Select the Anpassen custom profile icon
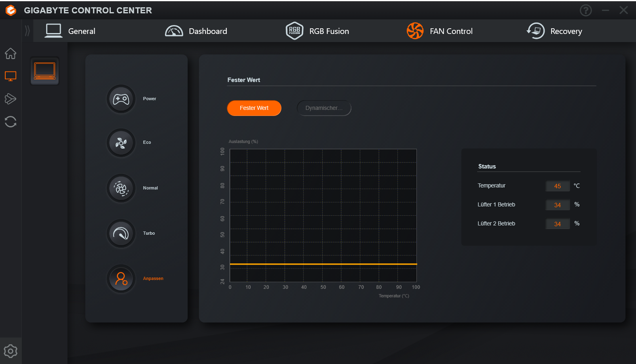This screenshot has height=364, width=636. (x=121, y=279)
